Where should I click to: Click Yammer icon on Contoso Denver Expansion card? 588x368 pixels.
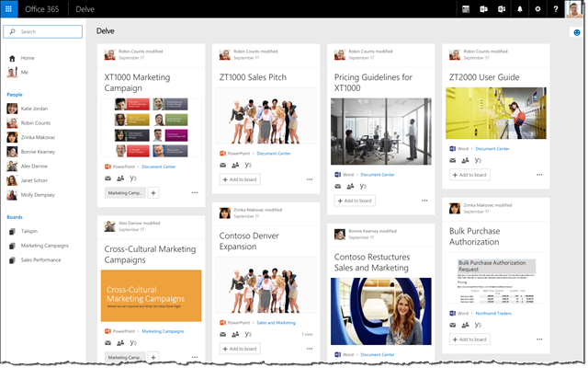point(248,334)
